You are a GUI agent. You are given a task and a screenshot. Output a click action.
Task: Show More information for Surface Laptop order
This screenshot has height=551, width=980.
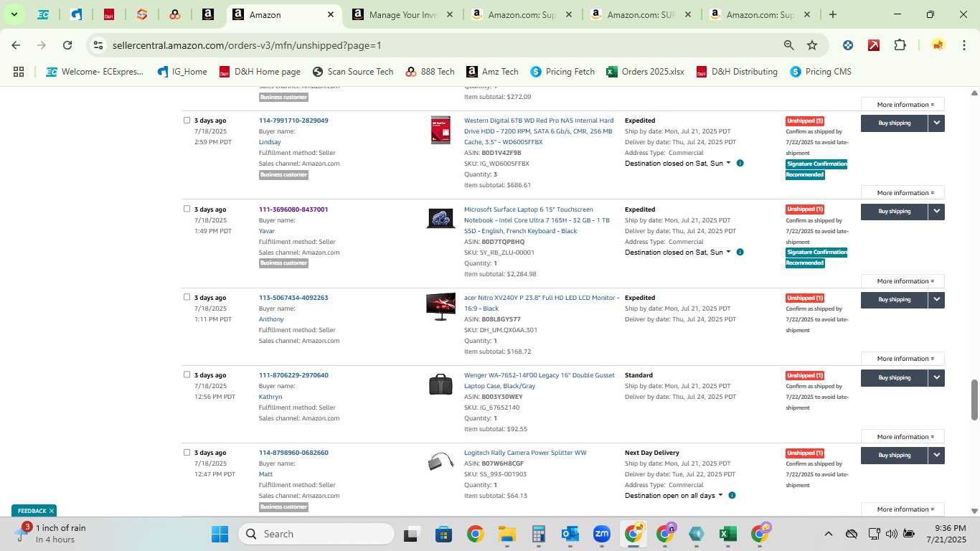[x=903, y=281]
